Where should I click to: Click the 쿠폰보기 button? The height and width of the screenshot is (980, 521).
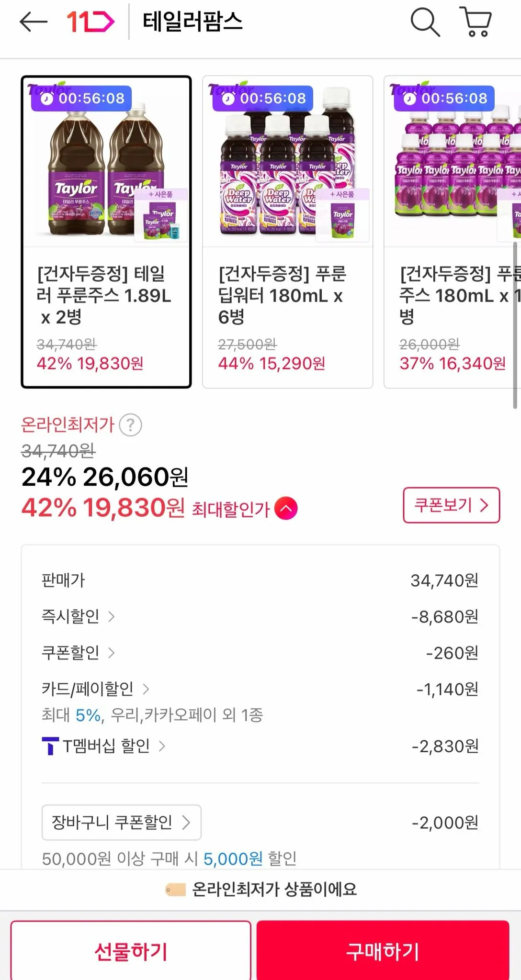coord(451,505)
